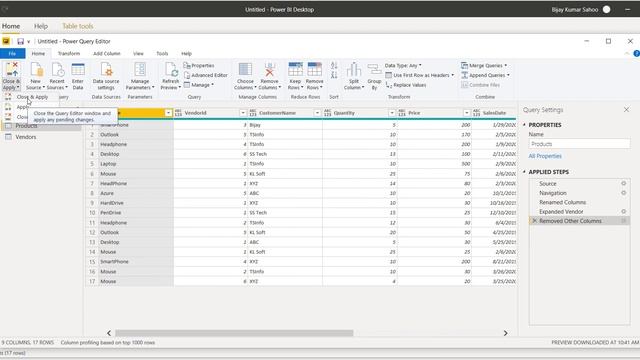This screenshot has height=360, width=640.
Task: Click Replace Values
Action: [406, 85]
